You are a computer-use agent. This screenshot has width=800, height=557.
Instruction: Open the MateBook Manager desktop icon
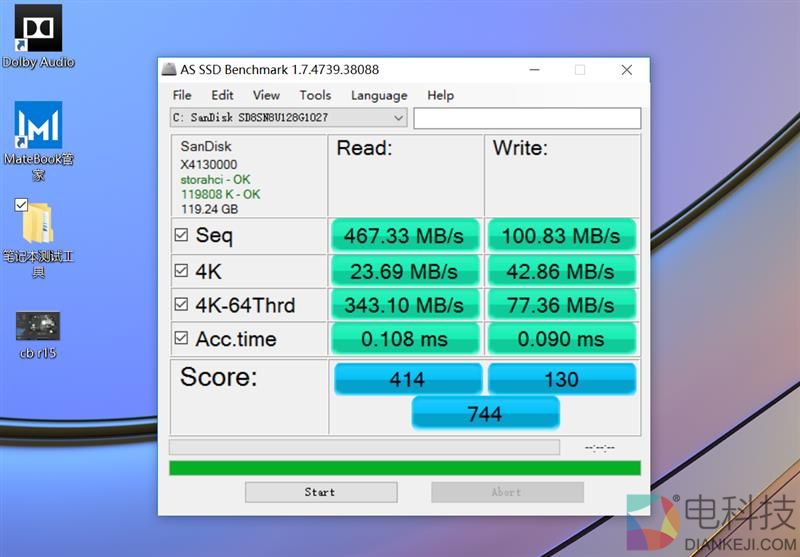pos(38,126)
